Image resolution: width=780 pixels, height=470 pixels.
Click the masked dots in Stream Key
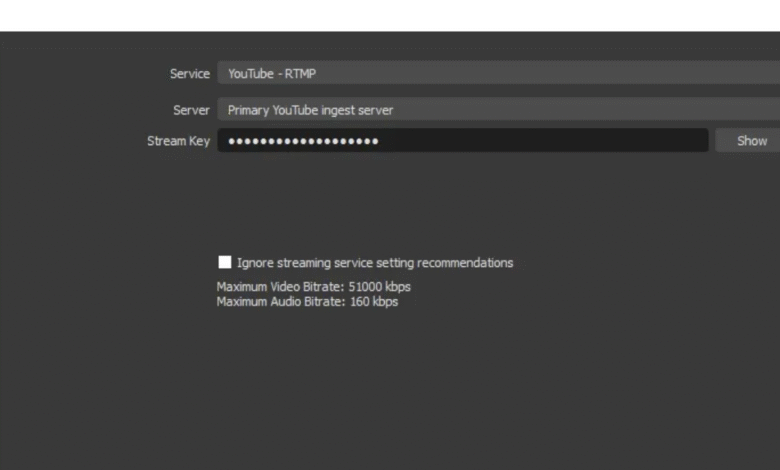click(x=303, y=141)
